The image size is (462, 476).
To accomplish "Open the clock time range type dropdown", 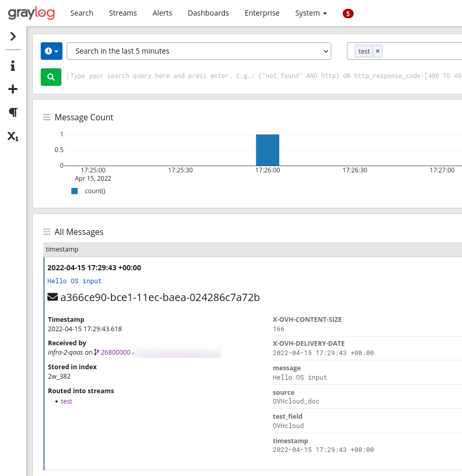I will point(52,51).
